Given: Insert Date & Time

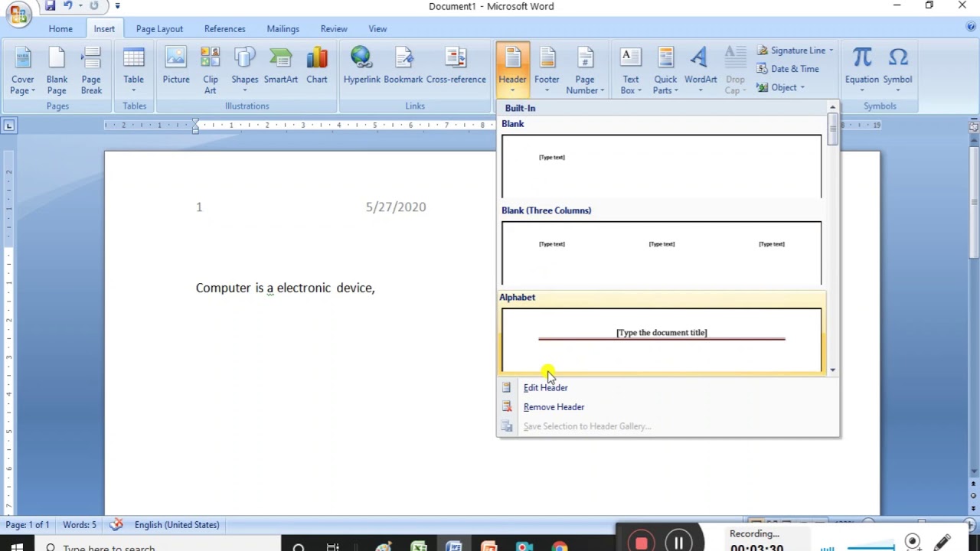Looking at the screenshot, I should [x=788, y=69].
